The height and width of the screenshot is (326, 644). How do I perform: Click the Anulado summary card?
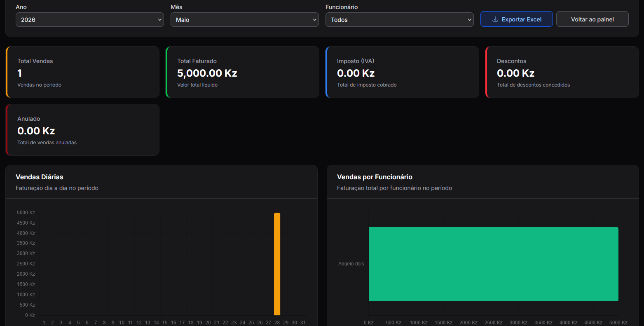click(x=82, y=130)
